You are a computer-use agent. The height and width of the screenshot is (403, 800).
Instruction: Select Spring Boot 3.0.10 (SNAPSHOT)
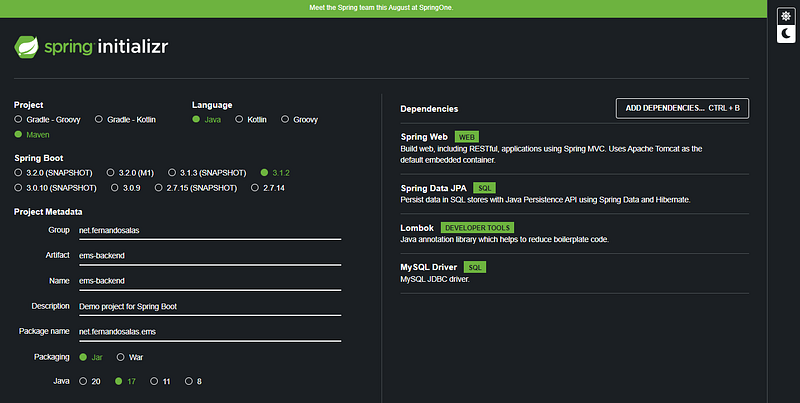click(56, 188)
